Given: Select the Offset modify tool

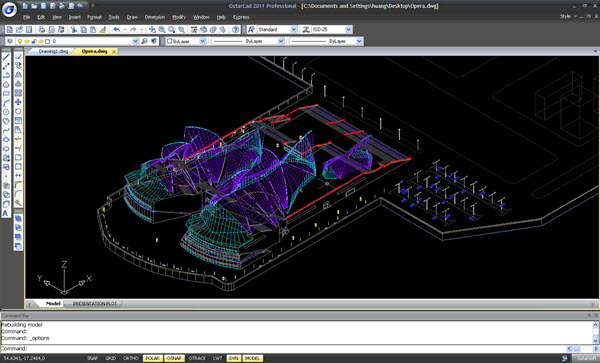Looking at the screenshot, I should point(18,84).
